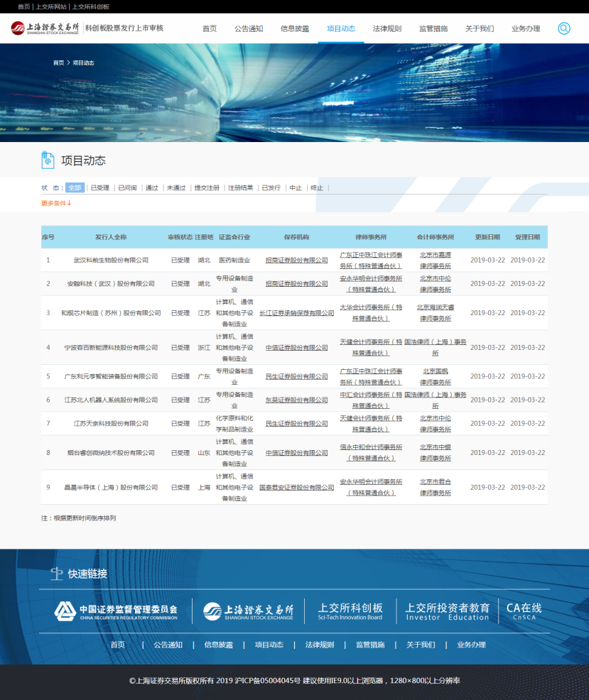Click footer 关于我们 link
Viewport: 589px width, 700px height.
421,645
